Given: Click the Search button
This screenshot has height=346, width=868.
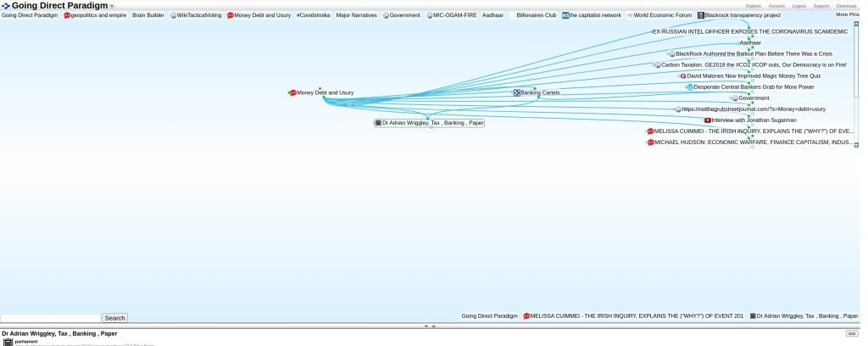Looking at the screenshot, I should 114,318.
